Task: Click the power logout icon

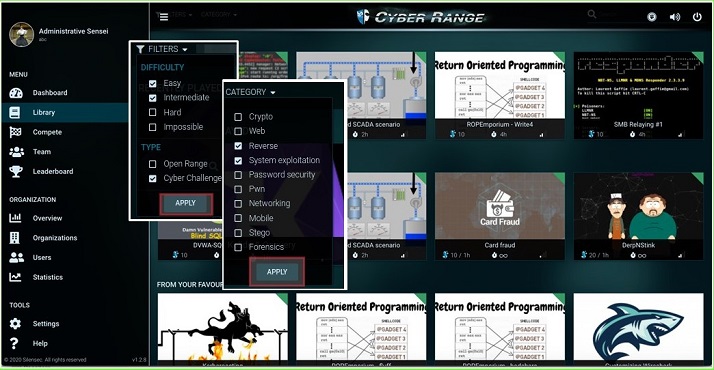Action: tap(697, 17)
